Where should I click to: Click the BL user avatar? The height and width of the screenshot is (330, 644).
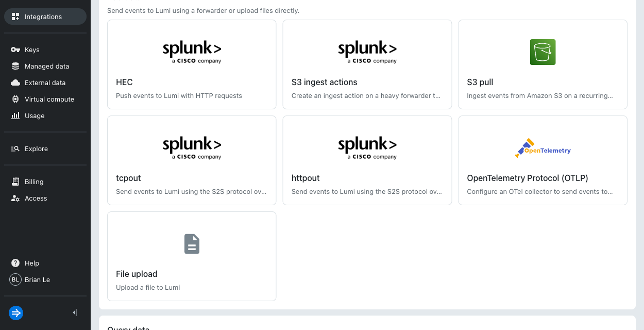tap(15, 279)
